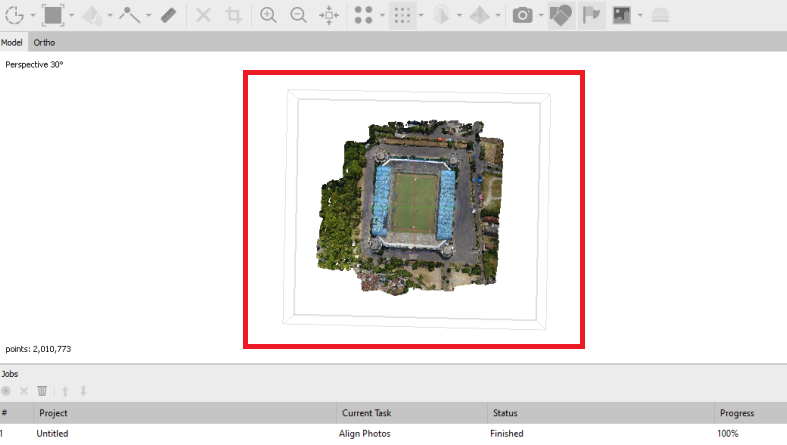Open the dropdown next to Rectangle Selection tool
This screenshot has height=445, width=787.
coord(71,15)
